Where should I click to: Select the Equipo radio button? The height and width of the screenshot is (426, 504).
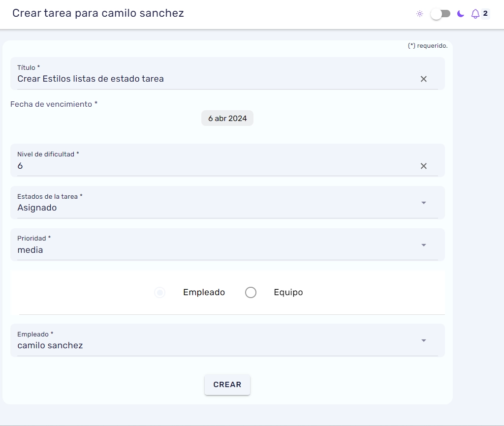point(251,292)
